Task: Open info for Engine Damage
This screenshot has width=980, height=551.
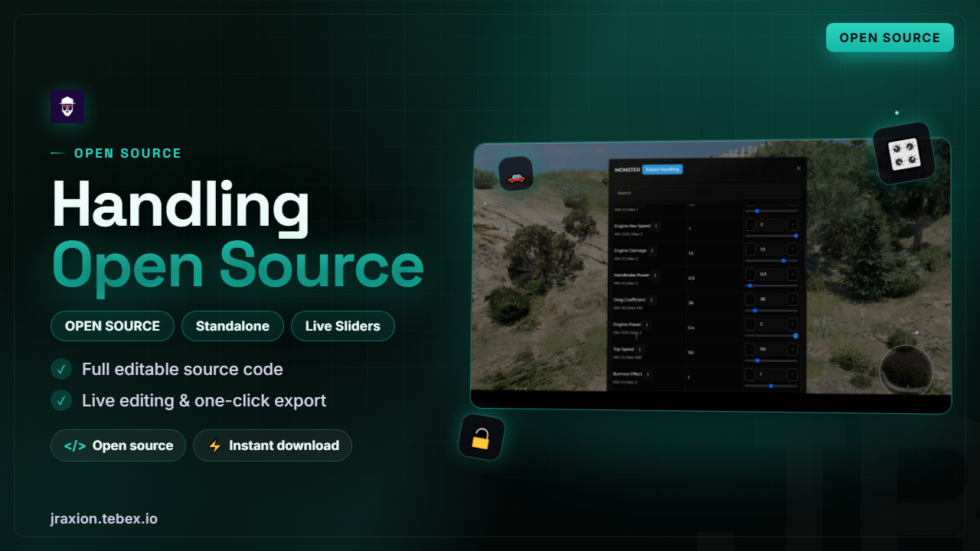Action: tap(652, 250)
